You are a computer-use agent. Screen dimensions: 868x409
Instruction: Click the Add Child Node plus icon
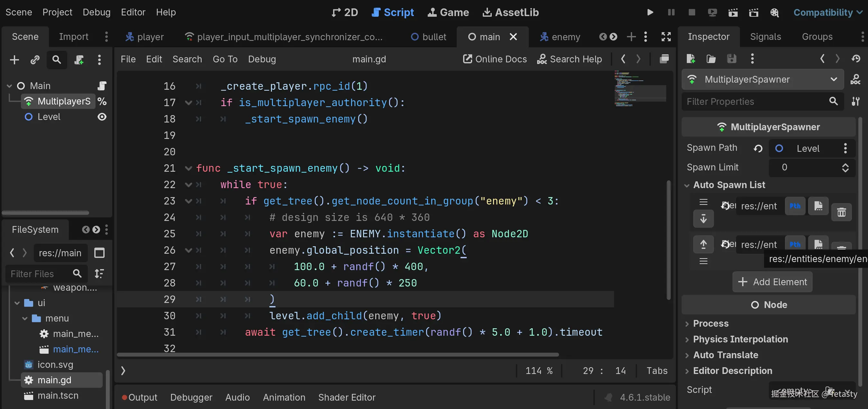pyautogui.click(x=14, y=60)
